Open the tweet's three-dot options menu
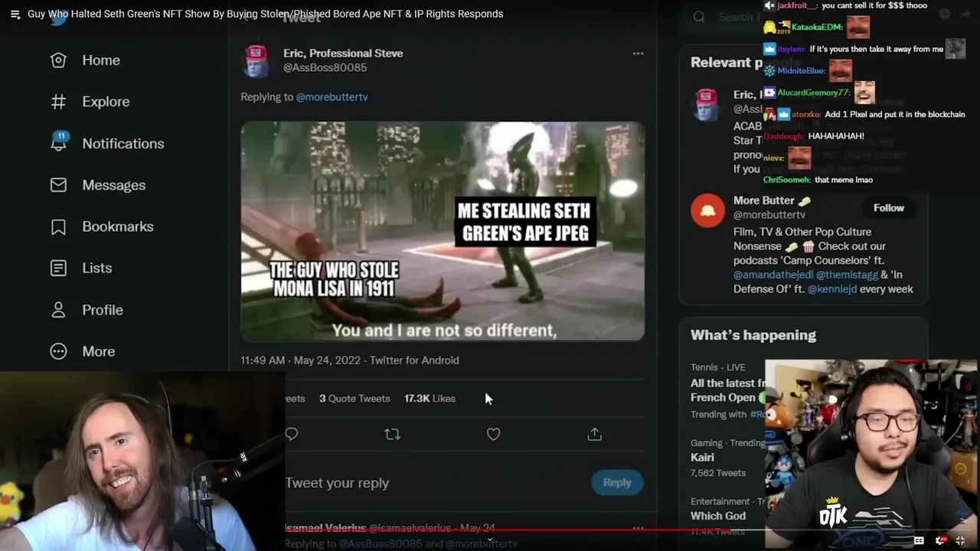Viewport: 980px width, 551px height. [x=638, y=54]
